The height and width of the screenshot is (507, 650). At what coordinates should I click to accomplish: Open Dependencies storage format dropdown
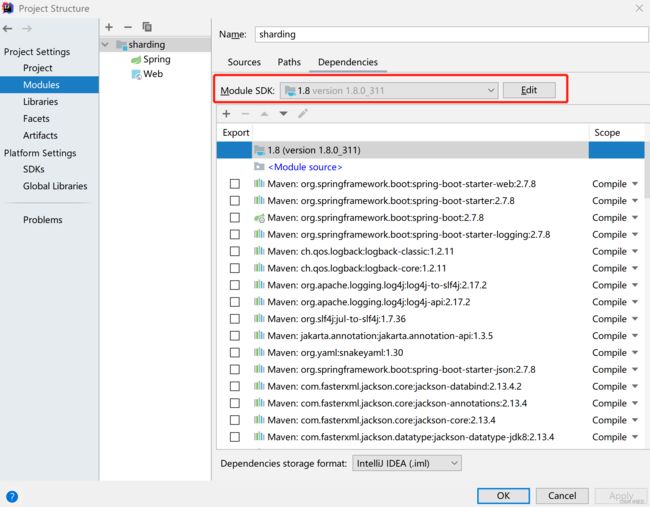[407, 463]
